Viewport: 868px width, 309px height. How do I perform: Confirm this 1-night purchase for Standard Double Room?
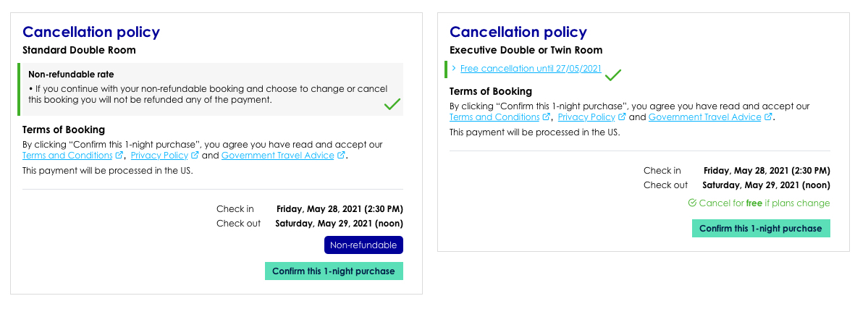point(334,271)
